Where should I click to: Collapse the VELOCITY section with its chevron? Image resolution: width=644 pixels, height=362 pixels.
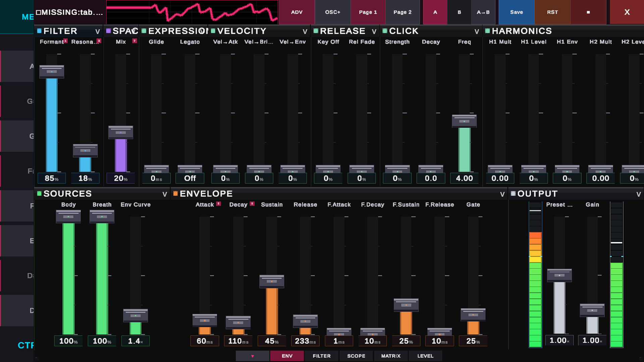coord(305,32)
